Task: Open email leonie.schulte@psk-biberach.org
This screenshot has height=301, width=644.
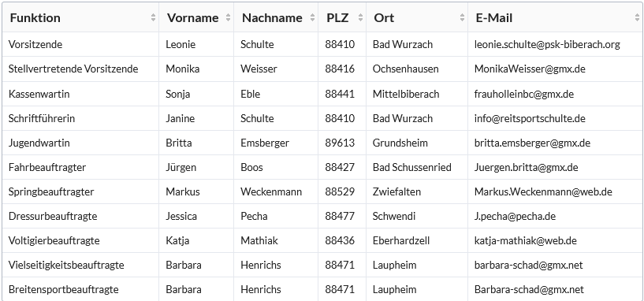Action: click(547, 44)
